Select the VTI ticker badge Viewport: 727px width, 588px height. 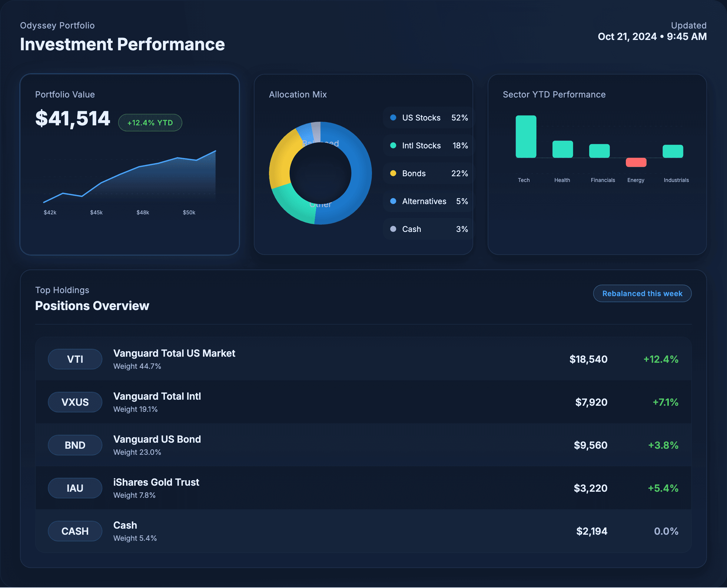[75, 359]
